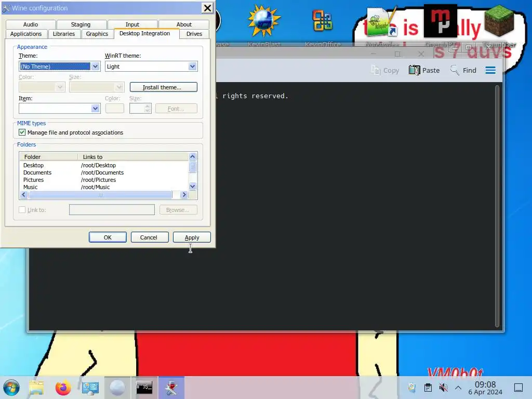Click Paste in the terminal toolbar

pos(424,70)
